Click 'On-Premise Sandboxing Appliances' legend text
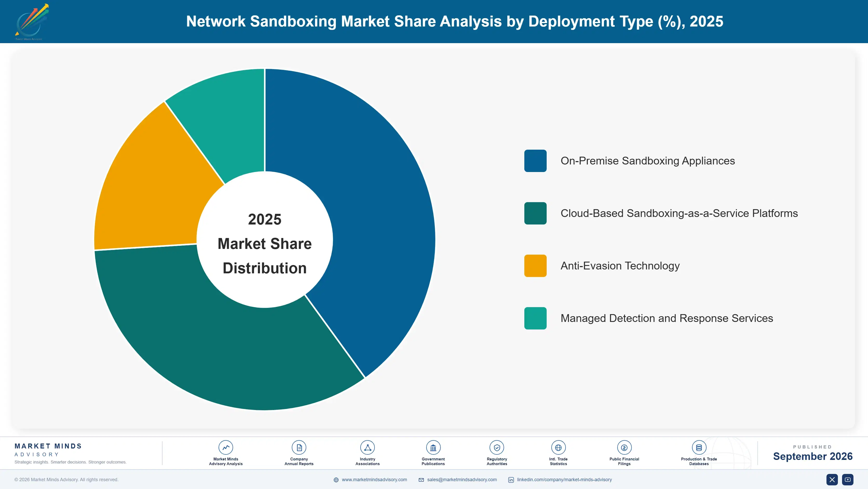The height and width of the screenshot is (489, 868). click(x=648, y=161)
